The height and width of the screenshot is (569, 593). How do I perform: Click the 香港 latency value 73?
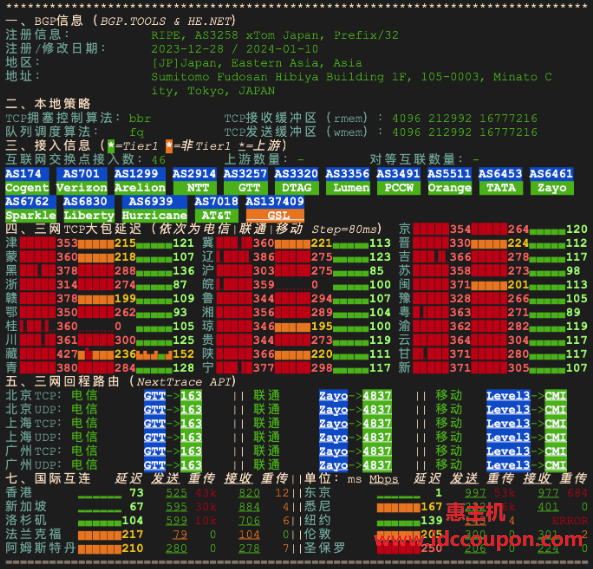(x=136, y=493)
